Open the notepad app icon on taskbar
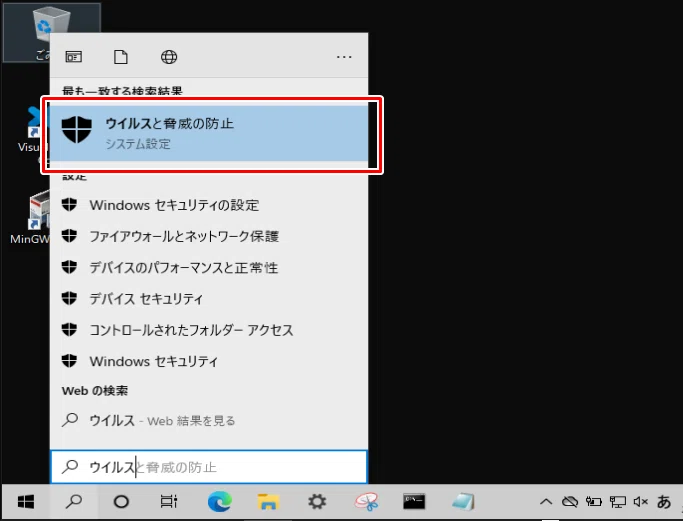Image resolution: width=683 pixels, height=521 pixels. coord(463,502)
